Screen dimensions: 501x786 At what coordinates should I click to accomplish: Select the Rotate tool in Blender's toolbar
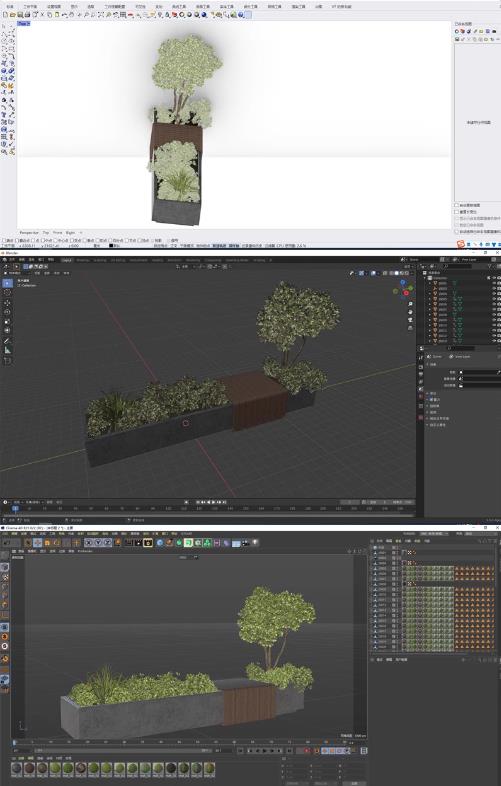[x=8, y=312]
